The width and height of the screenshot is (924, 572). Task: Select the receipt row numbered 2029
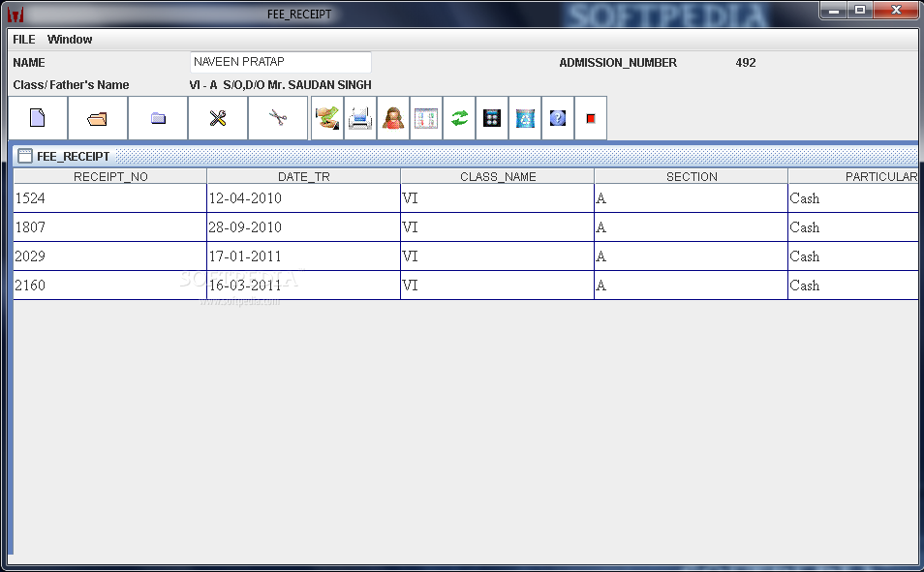coord(466,256)
